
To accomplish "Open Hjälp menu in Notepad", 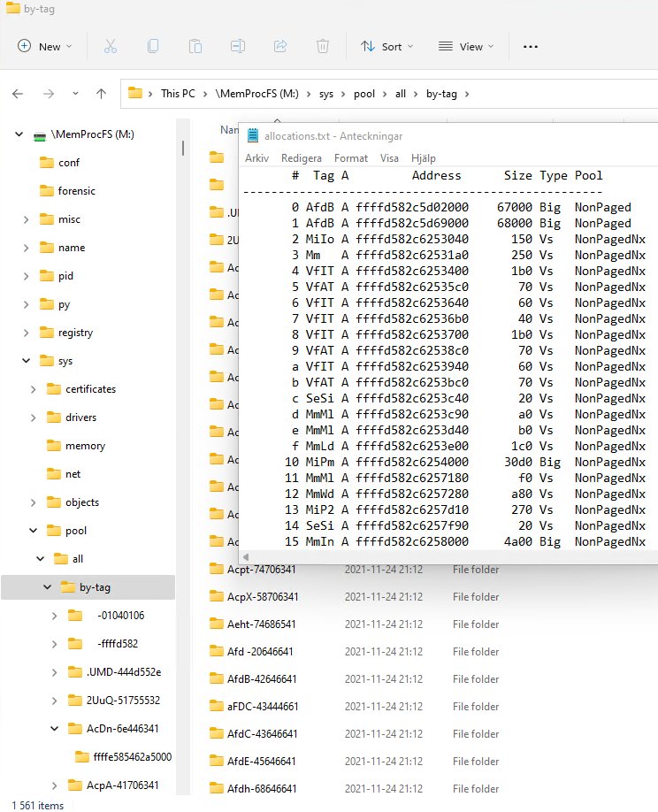I will [424, 158].
